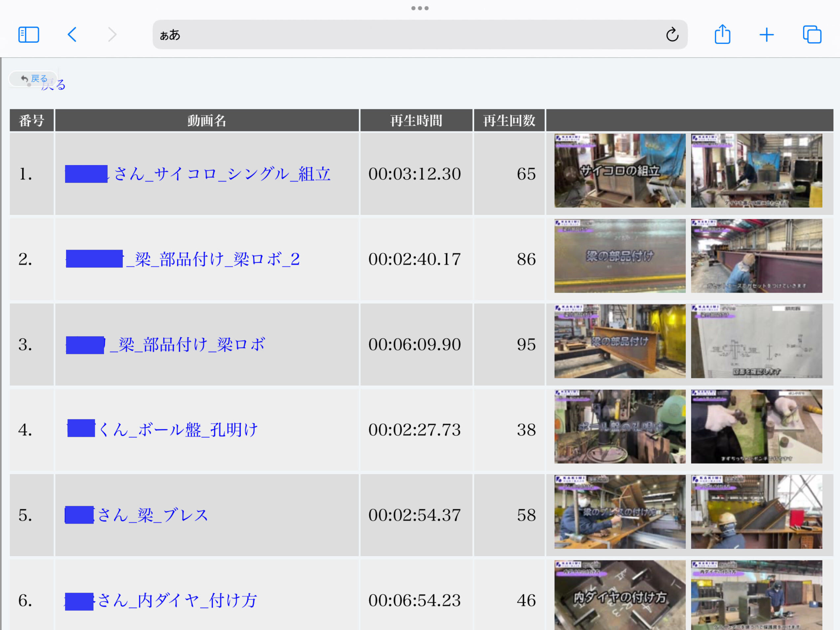Select the row 2 thumbnail titled 梁の部品付け

click(620, 256)
